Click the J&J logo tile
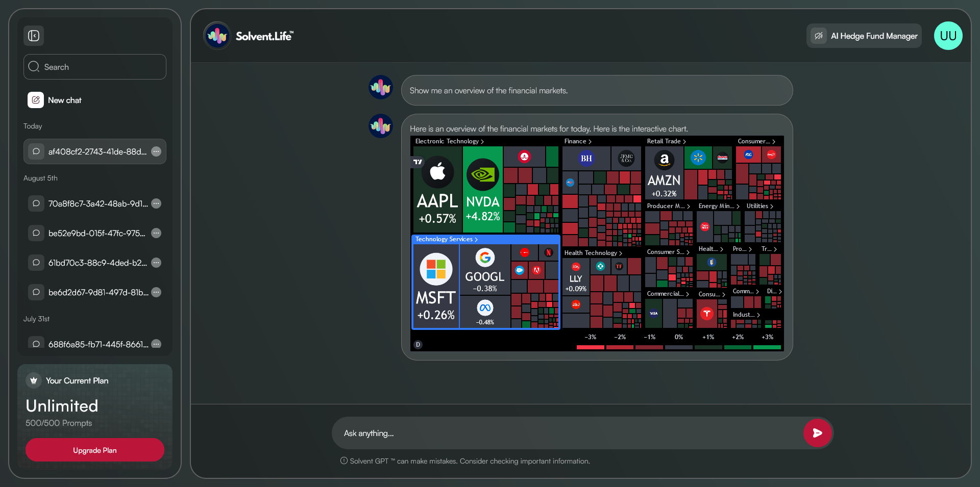The height and width of the screenshot is (487, 980). click(576, 305)
